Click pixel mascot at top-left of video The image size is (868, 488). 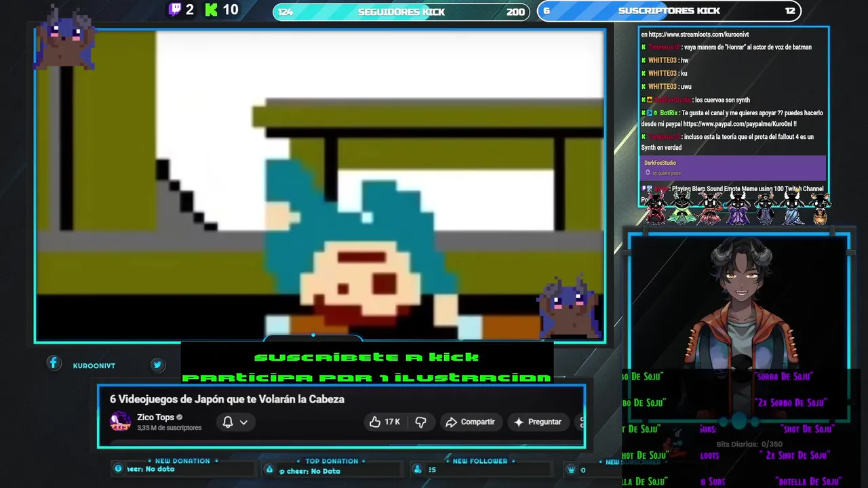(65, 37)
